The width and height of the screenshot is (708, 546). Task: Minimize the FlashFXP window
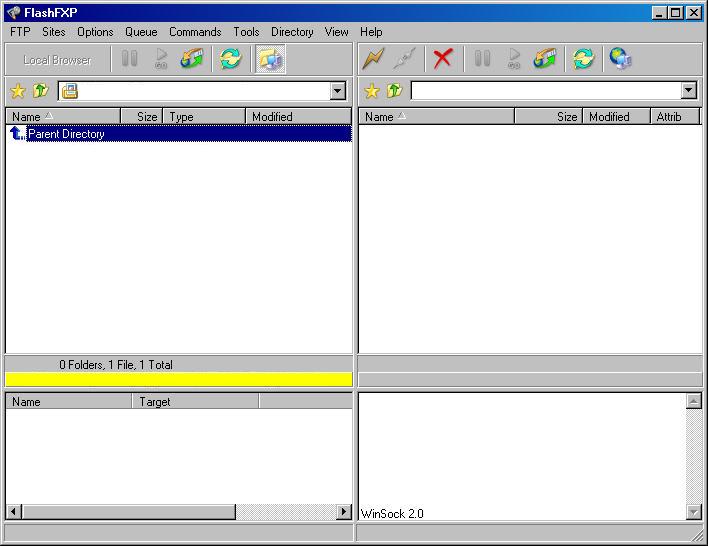point(660,13)
